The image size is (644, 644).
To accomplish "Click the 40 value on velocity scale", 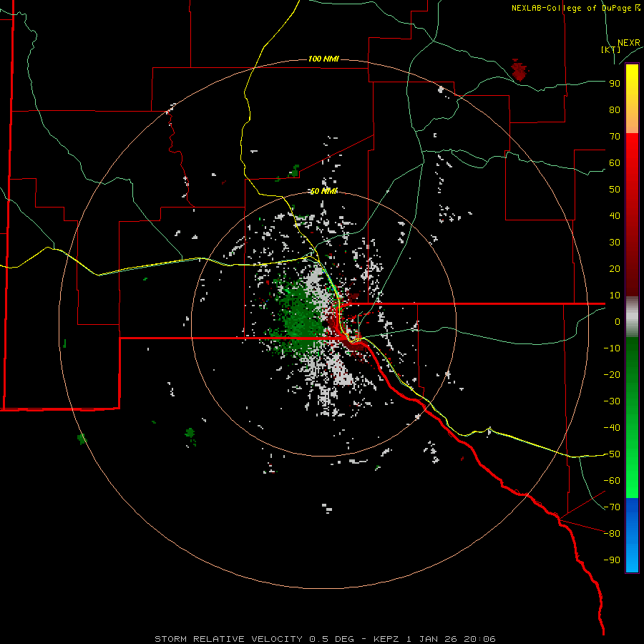I will point(615,215).
